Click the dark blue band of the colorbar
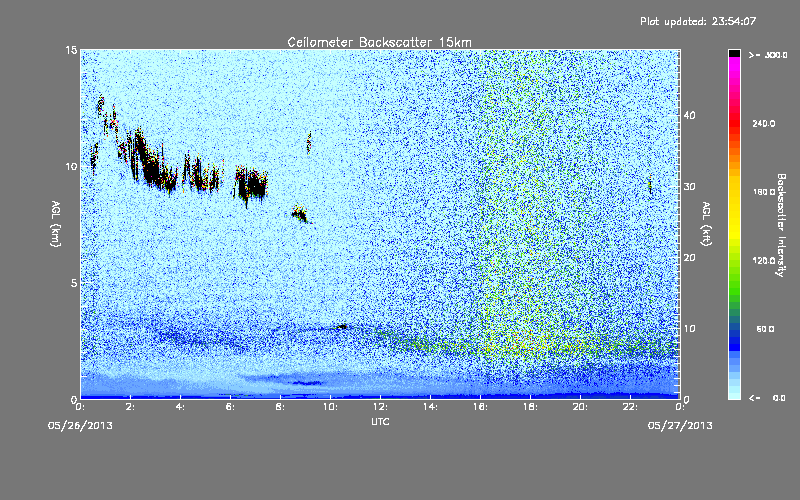 pyautogui.click(x=734, y=339)
